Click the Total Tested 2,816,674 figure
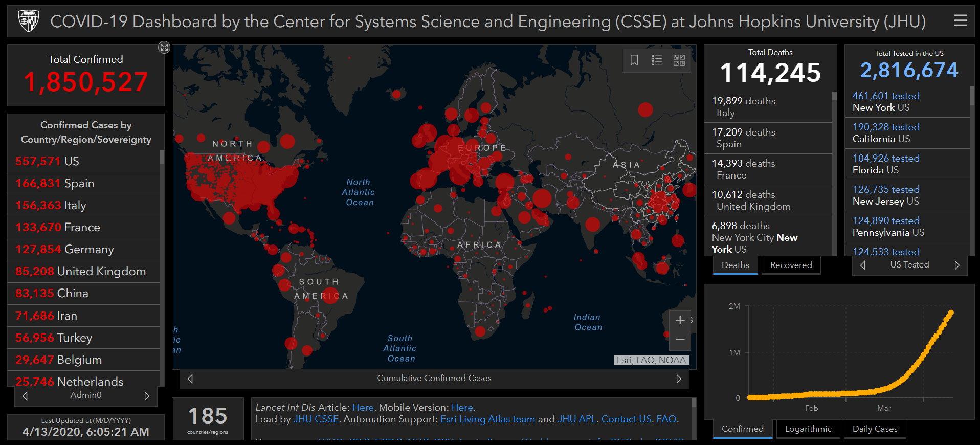980x445 pixels. 909,70
